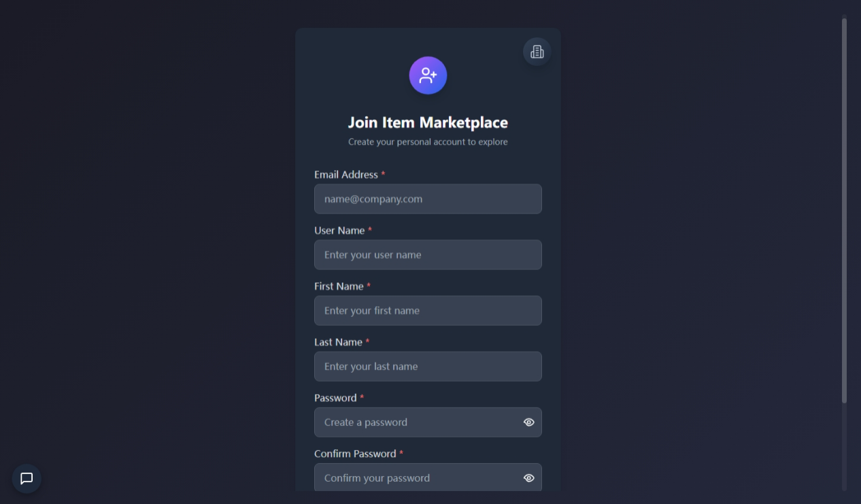Click the Password label above its field
The height and width of the screenshot is (504, 861).
pos(335,398)
